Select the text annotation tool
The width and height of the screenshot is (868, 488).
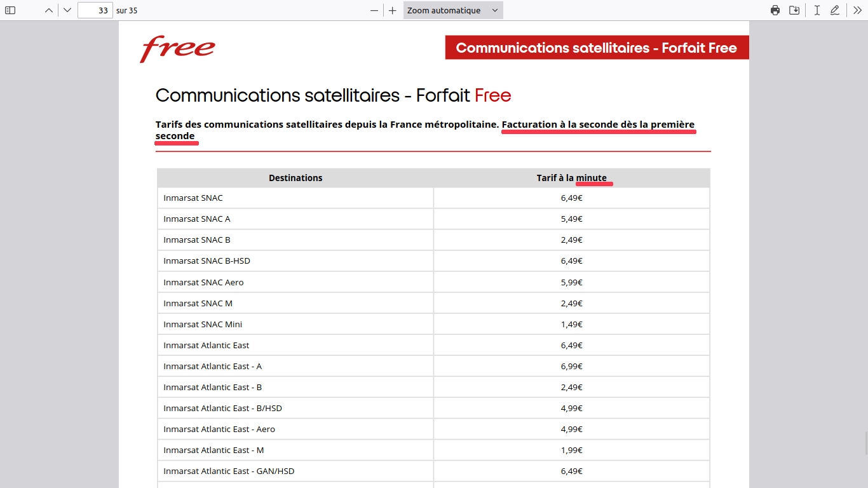[x=817, y=10]
